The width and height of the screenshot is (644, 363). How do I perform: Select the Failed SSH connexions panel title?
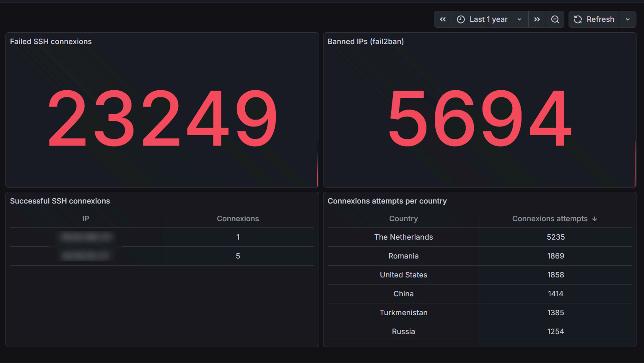click(x=50, y=41)
